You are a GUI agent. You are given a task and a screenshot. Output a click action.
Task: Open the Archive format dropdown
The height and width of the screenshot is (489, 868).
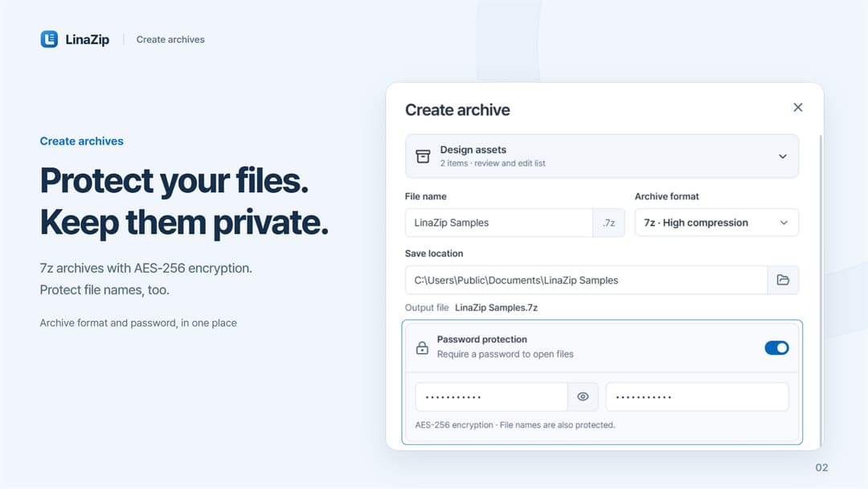pyautogui.click(x=716, y=223)
